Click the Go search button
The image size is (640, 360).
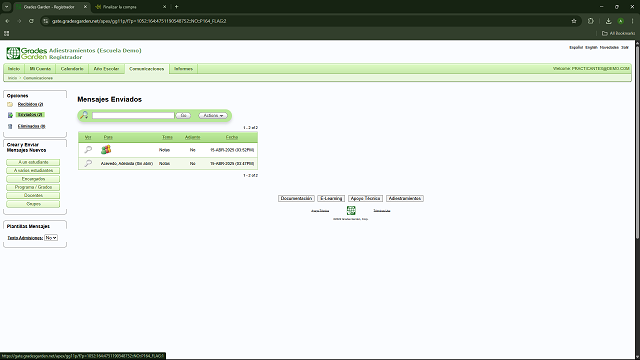(x=183, y=116)
